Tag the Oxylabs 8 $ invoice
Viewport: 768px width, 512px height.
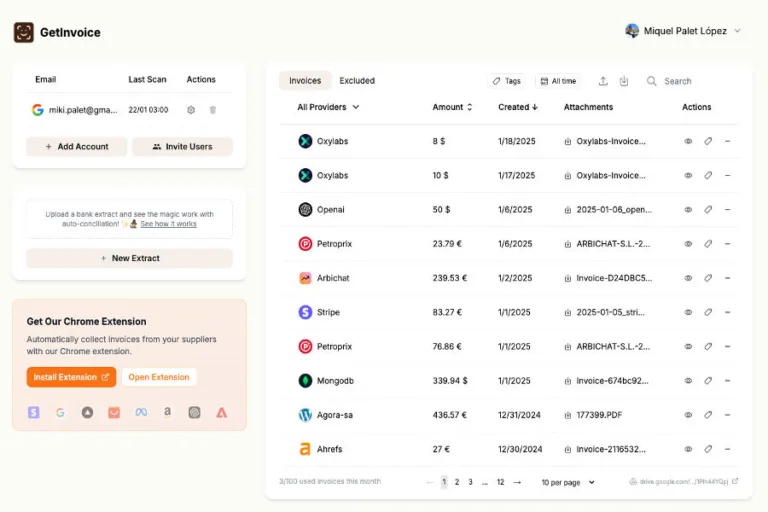click(x=708, y=141)
